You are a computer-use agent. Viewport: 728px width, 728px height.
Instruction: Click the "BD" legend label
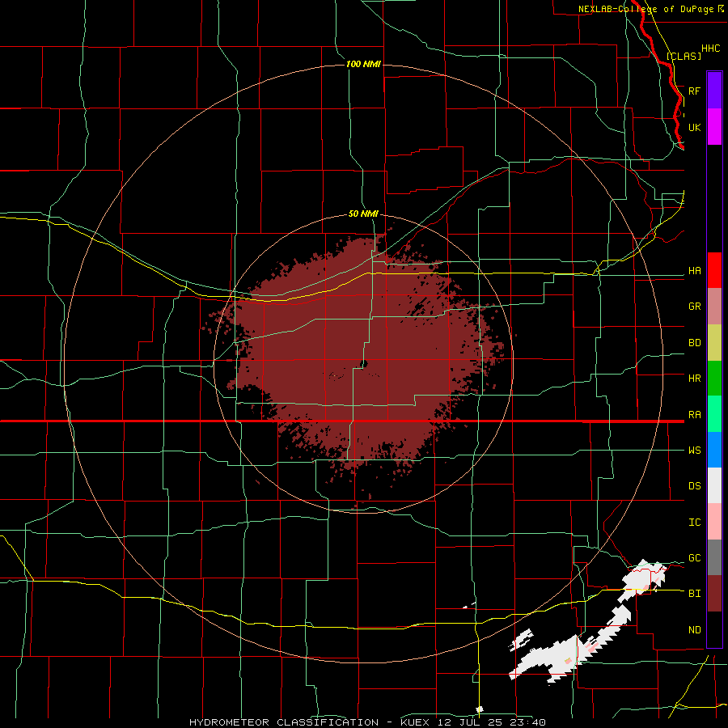point(694,343)
